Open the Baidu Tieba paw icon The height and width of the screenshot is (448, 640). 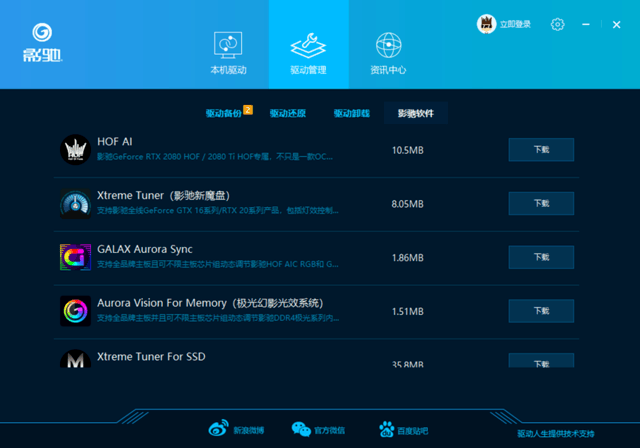[x=386, y=429]
